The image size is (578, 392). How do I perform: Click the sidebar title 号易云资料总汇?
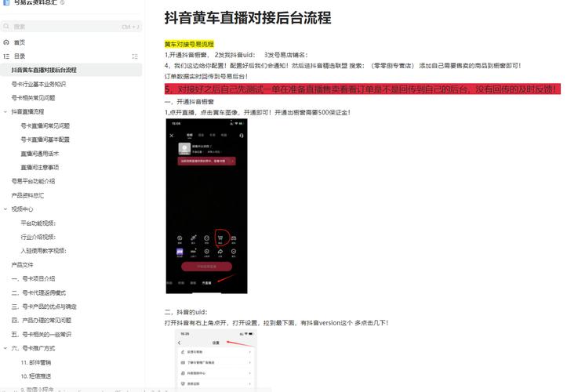[x=35, y=2]
